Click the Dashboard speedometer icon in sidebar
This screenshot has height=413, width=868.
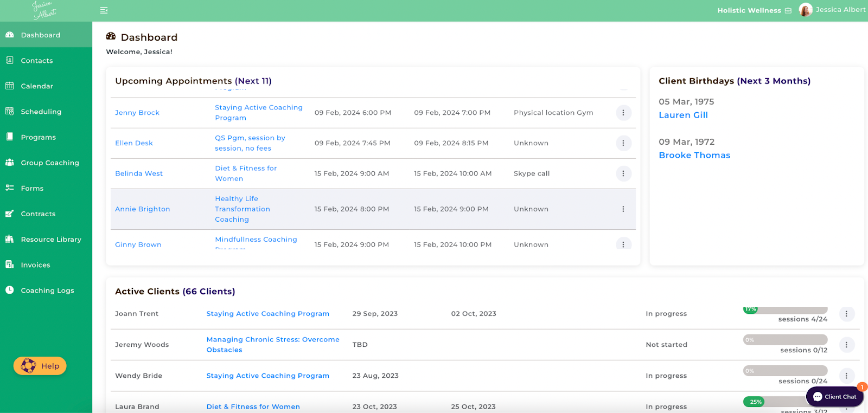pyautogui.click(x=9, y=35)
